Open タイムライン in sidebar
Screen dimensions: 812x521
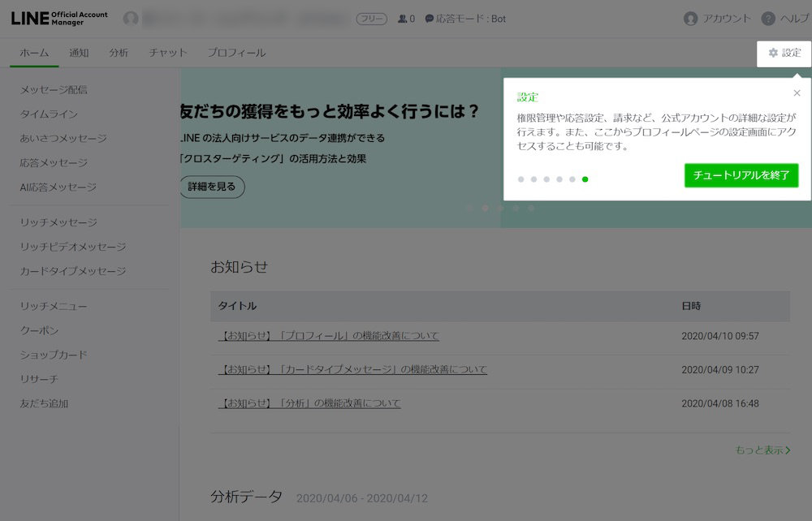click(49, 114)
